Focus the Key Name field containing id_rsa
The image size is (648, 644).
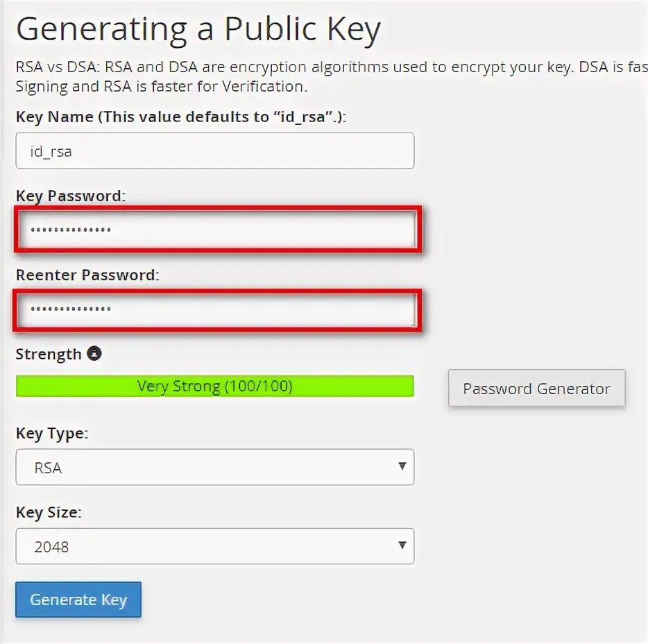pos(214,151)
